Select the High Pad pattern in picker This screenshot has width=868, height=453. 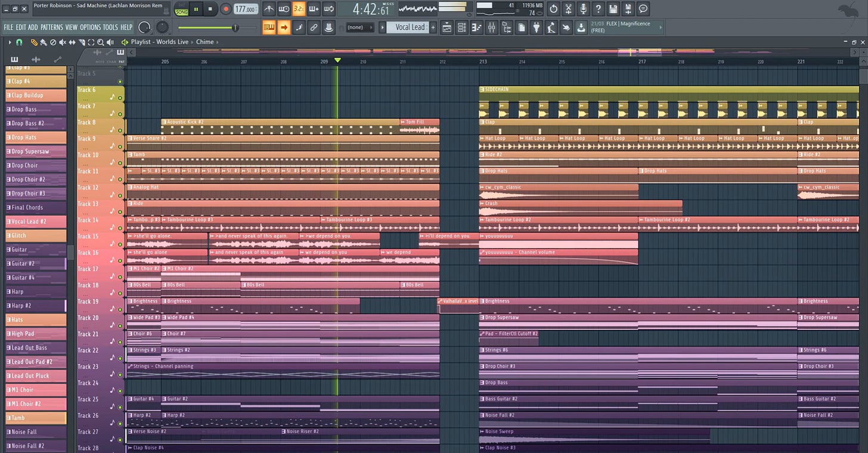(x=36, y=334)
